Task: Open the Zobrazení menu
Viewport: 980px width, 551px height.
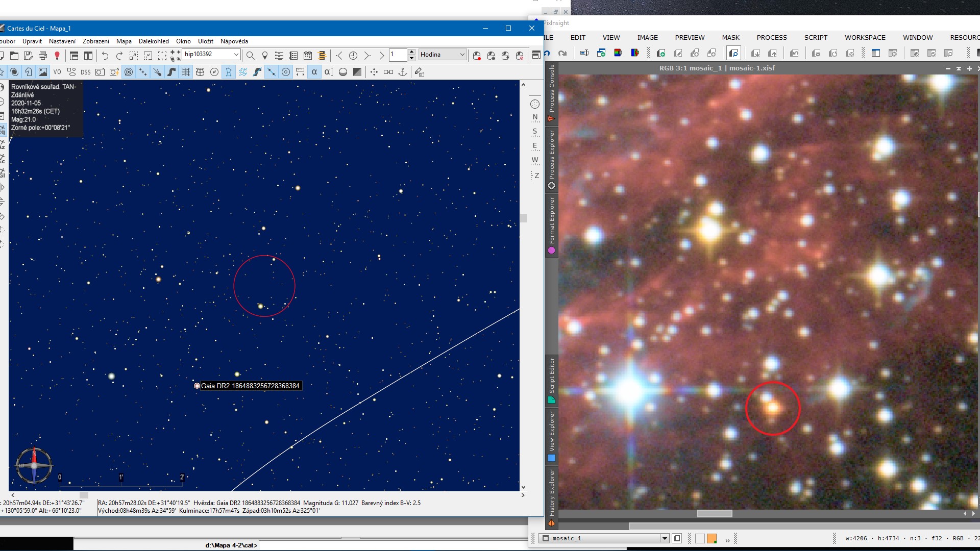Action: click(96, 41)
